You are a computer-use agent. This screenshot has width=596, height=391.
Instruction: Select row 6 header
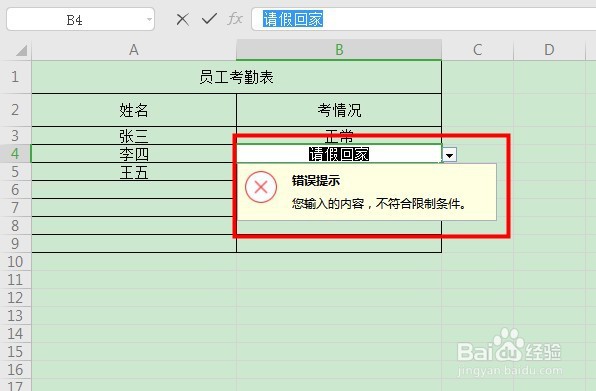click(x=15, y=190)
